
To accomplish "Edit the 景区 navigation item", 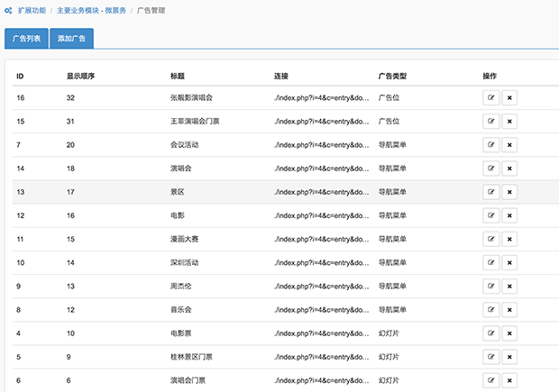I will (490, 192).
